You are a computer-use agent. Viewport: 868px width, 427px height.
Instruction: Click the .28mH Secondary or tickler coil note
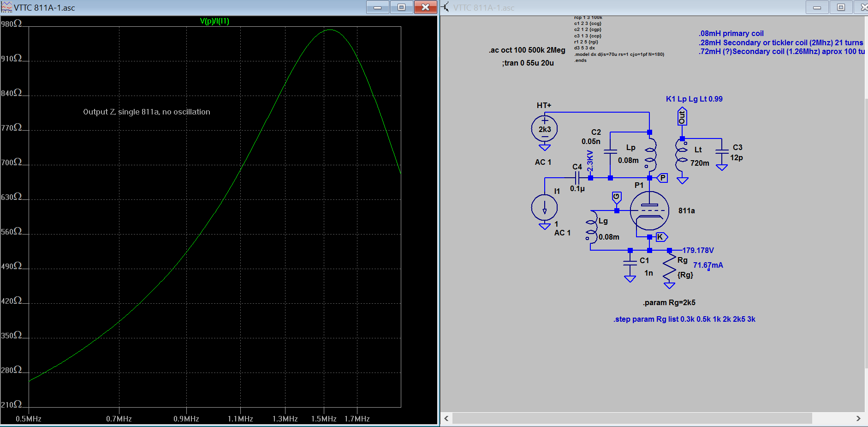[780, 42]
